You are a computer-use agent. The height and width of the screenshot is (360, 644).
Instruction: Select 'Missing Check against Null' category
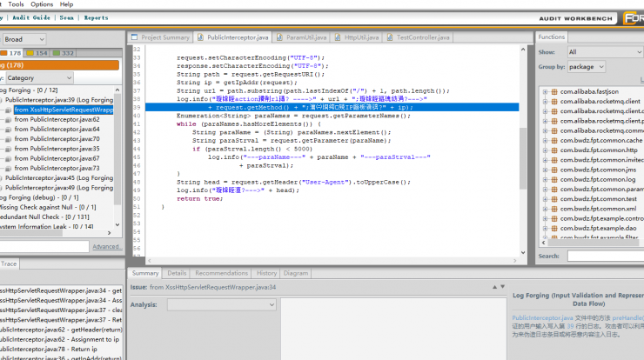(x=48, y=207)
